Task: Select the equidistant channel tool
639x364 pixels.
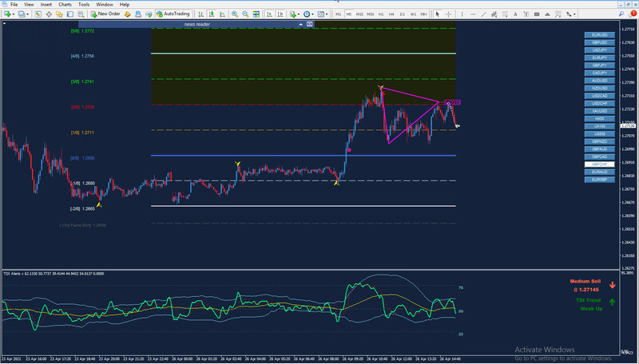Action: click(x=494, y=14)
